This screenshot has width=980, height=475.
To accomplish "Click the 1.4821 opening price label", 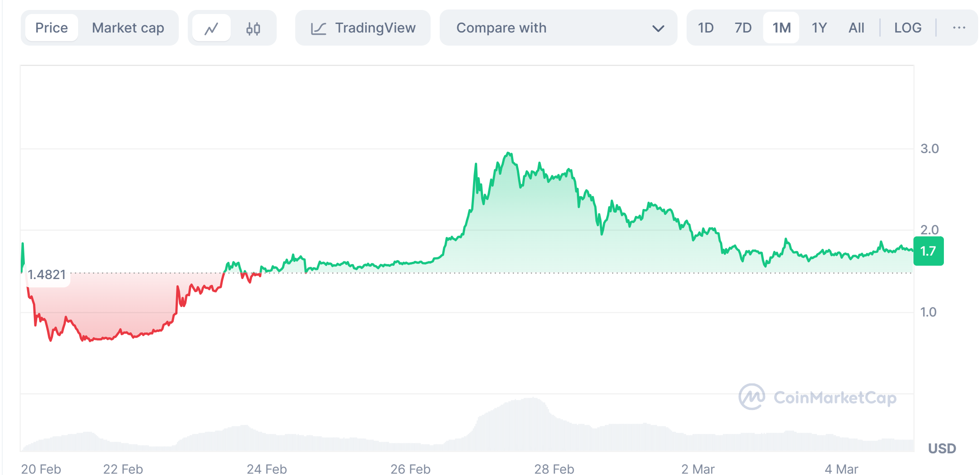I will pos(47,275).
